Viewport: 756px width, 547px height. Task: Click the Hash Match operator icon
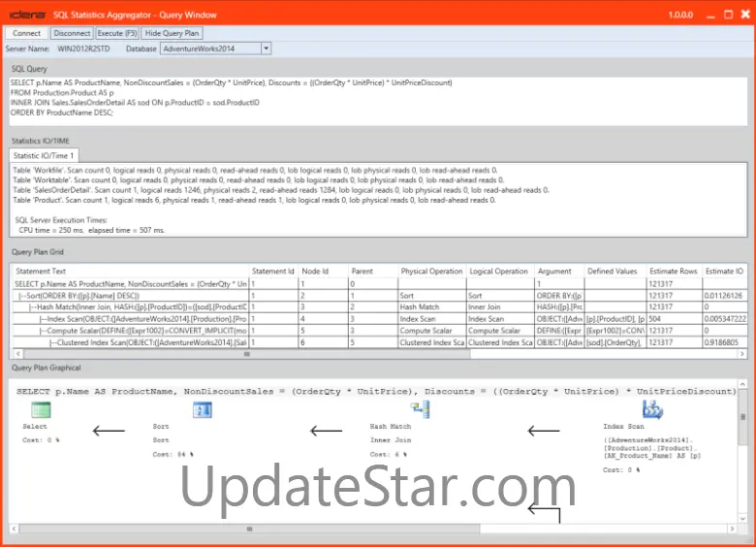tap(421, 409)
